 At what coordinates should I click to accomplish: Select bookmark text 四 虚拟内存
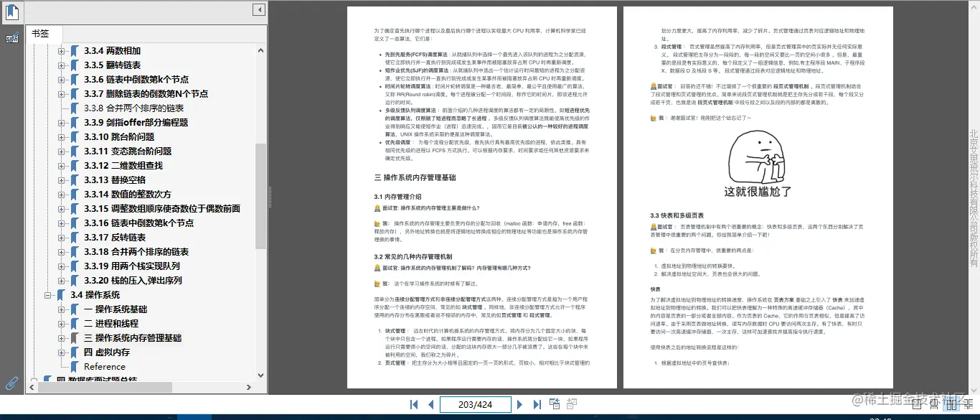(x=107, y=353)
